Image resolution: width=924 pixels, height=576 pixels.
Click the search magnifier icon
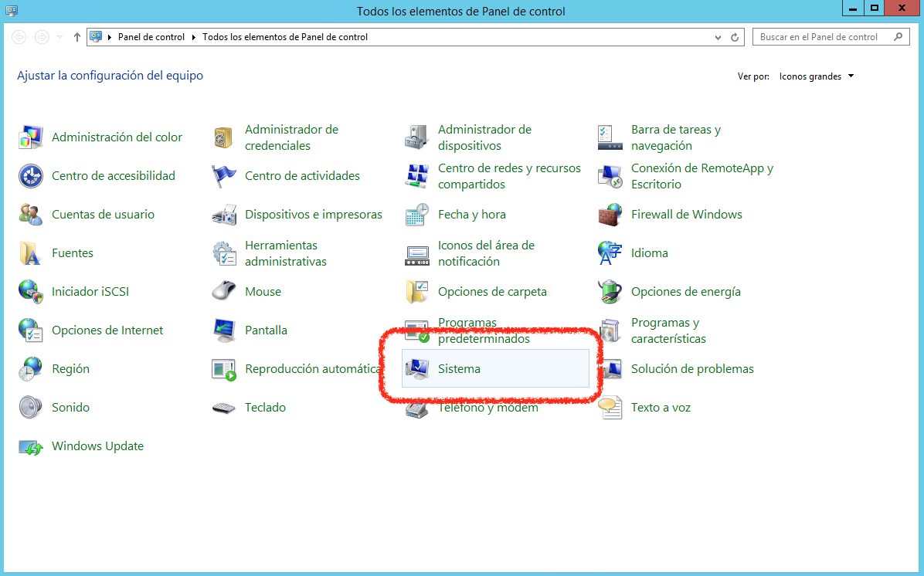pos(898,37)
